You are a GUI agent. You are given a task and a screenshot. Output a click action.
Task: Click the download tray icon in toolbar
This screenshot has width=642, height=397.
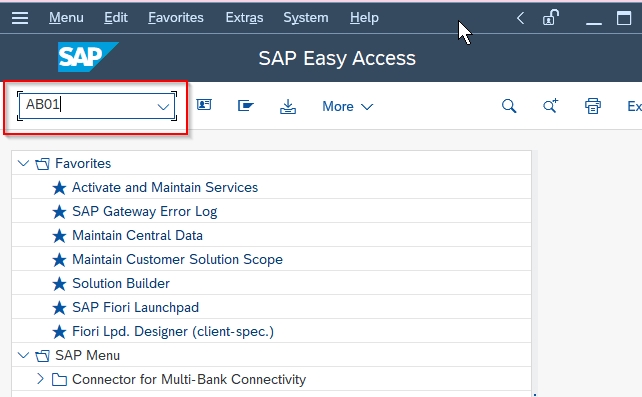(288, 106)
